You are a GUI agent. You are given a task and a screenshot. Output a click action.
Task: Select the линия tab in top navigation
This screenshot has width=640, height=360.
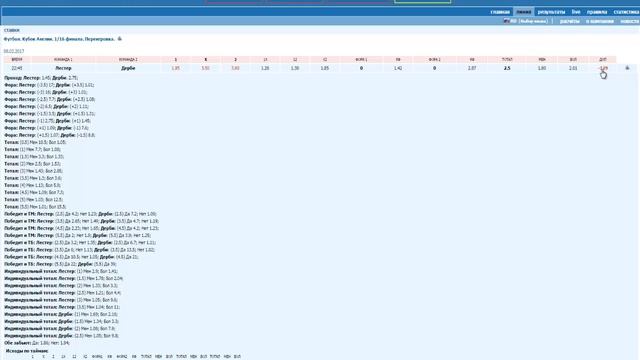524,12
